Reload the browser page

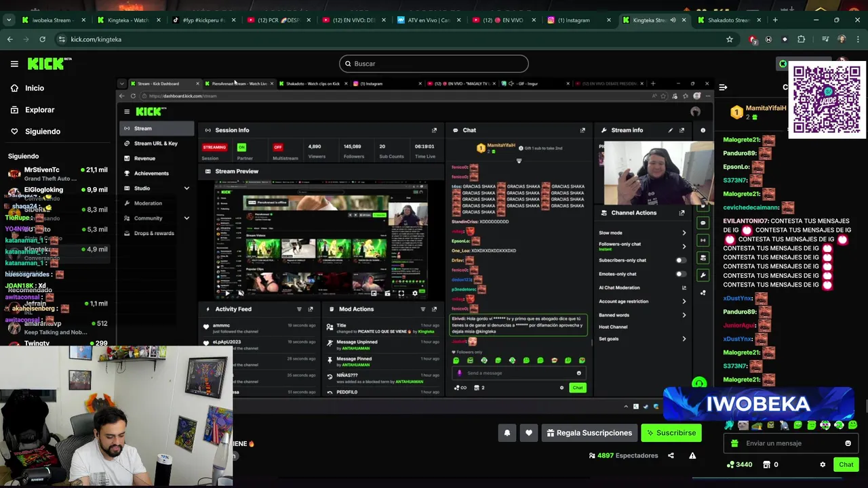pyautogui.click(x=43, y=39)
